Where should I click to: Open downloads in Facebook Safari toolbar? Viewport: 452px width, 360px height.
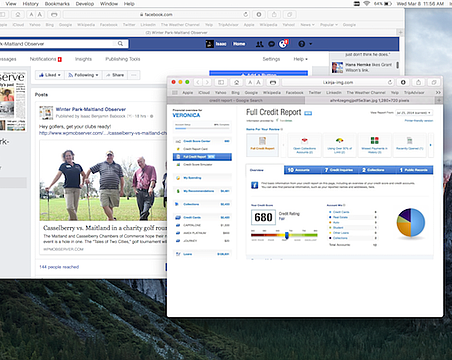pyautogui.click(x=259, y=14)
